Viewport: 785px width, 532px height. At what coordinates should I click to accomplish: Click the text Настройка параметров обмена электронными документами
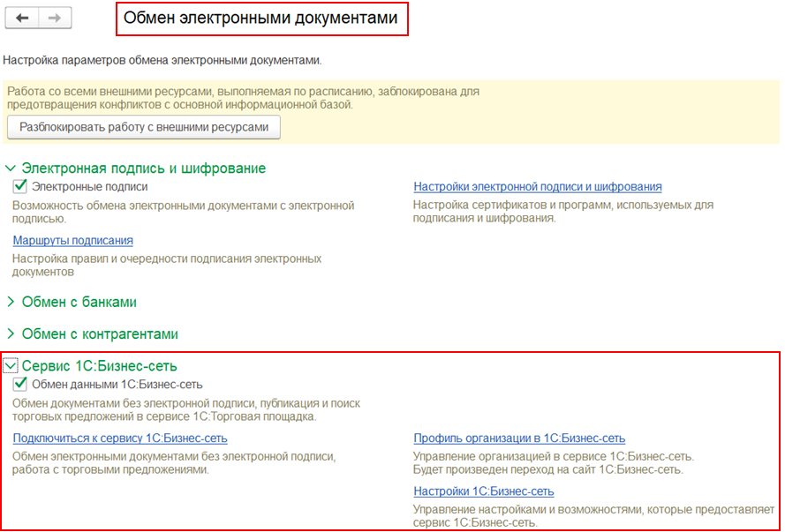162,61
